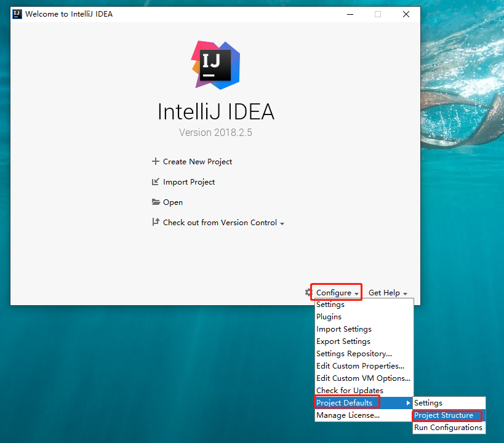504x443 pixels.
Task: Open Settings Repository... entry
Action: [364, 354]
